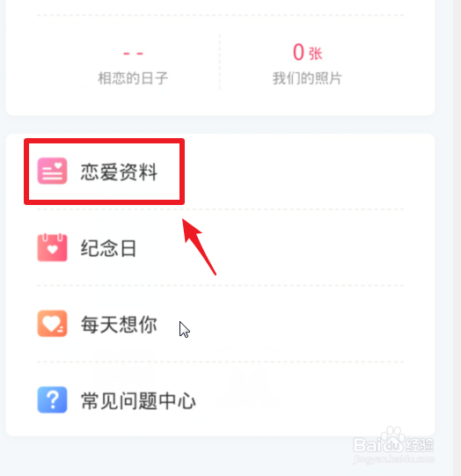Open the 我们的照片 label

click(307, 78)
